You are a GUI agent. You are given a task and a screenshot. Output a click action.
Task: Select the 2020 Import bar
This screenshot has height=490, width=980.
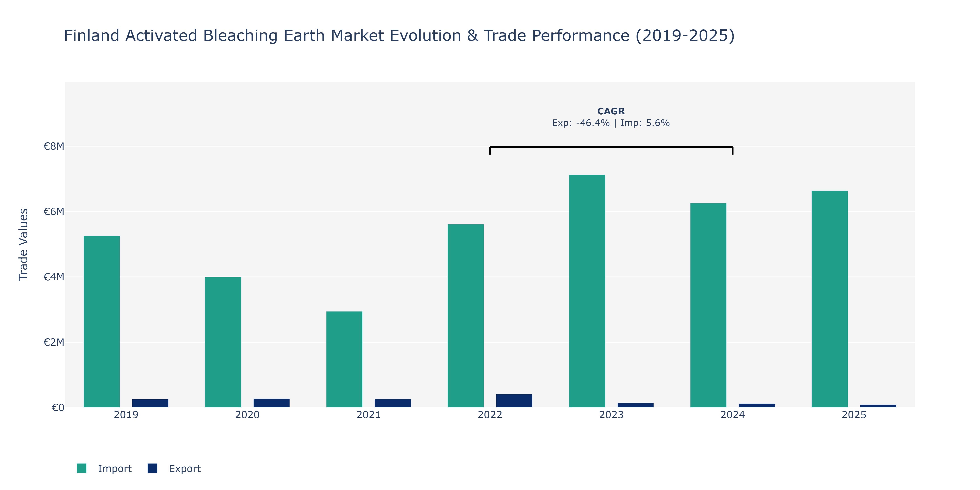[223, 342]
